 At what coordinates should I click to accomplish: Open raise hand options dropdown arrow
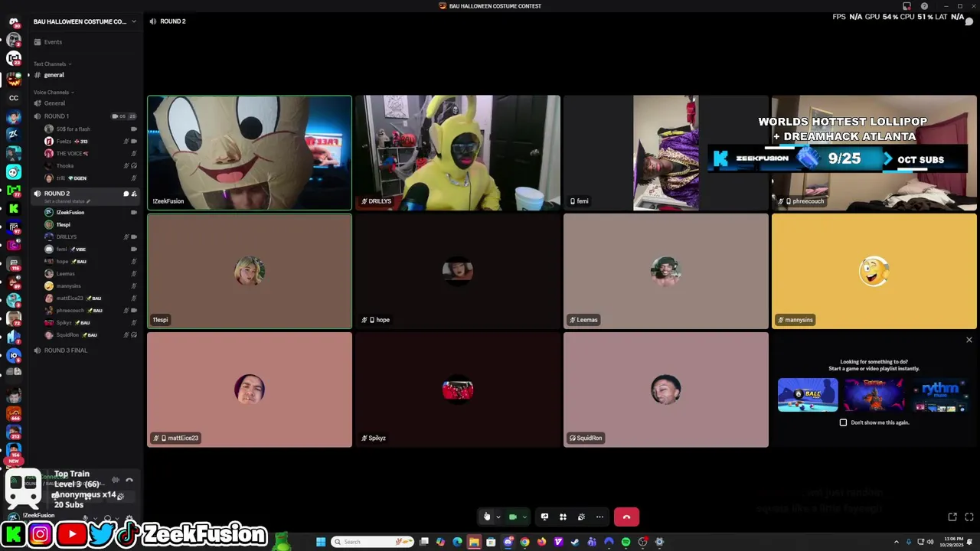(x=498, y=517)
